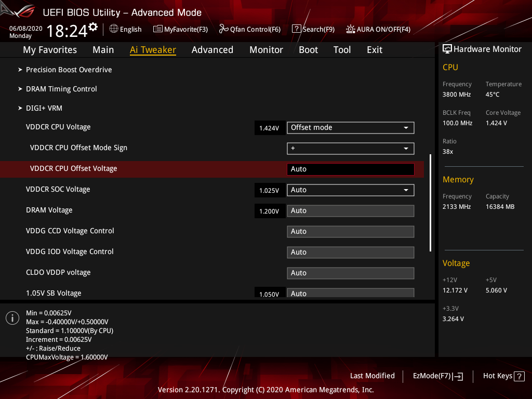Screen dimensions: 532x399
Task: Click +5V 5.060 V reading
Action: (x=496, y=290)
